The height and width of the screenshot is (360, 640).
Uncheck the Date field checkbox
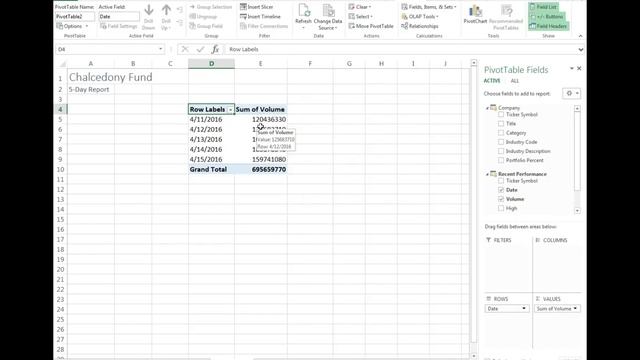coord(501,190)
